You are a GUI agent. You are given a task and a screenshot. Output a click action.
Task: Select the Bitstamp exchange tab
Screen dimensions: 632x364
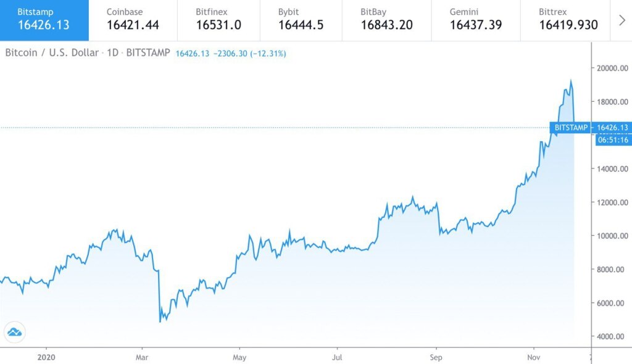coord(44,20)
